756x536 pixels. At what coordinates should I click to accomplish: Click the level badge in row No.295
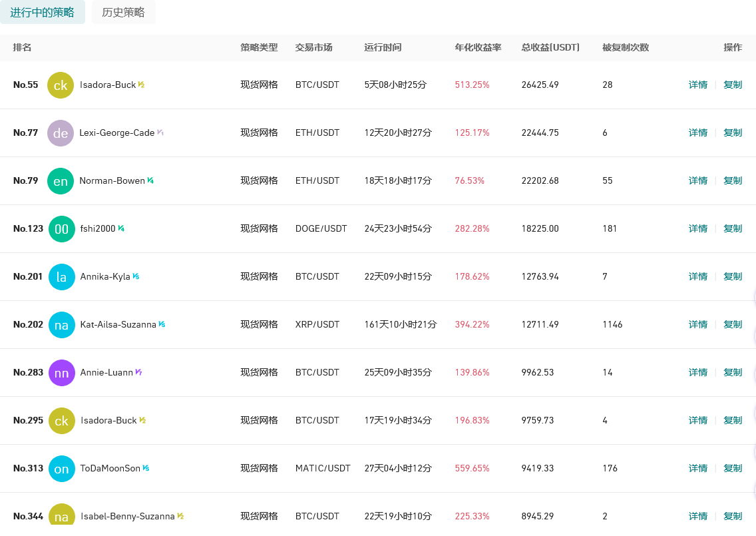142,420
